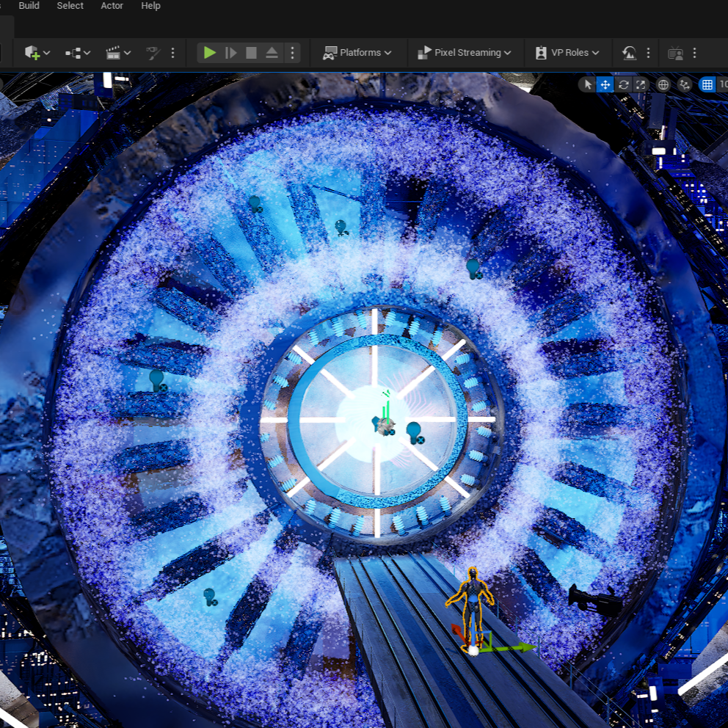Activate the Scale tool in the viewport
Viewport: 728px width, 728px height.
click(640, 84)
